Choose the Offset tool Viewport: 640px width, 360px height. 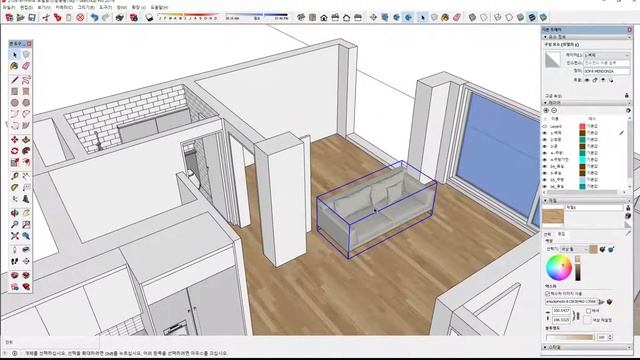(x=26, y=162)
